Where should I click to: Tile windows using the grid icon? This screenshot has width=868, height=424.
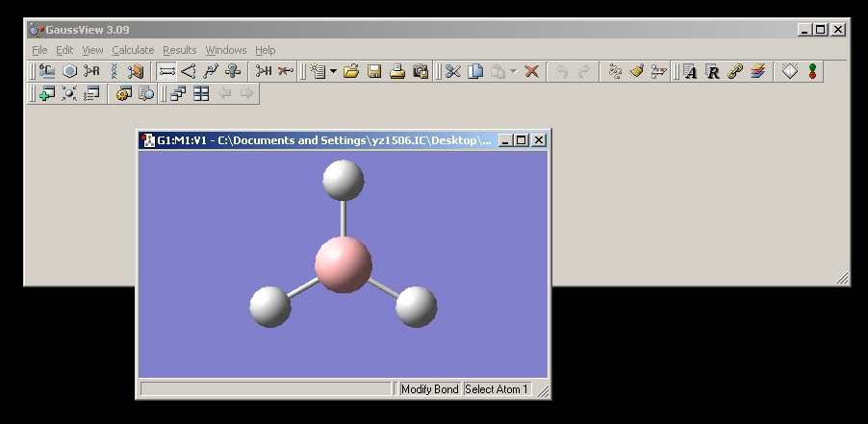[x=201, y=93]
